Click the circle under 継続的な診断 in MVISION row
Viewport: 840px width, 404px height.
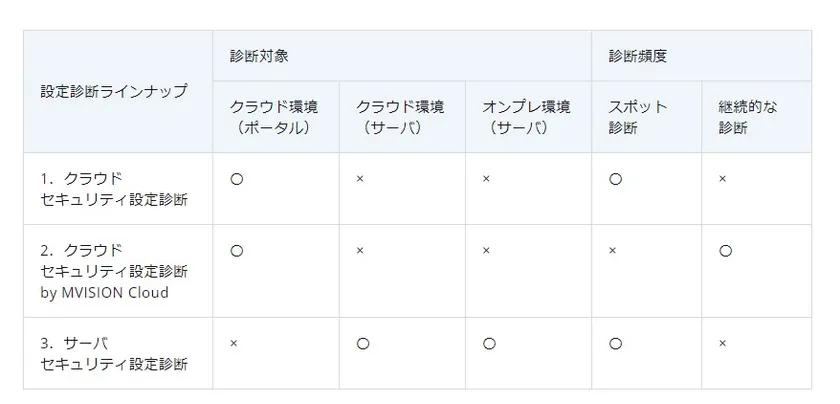click(x=725, y=251)
